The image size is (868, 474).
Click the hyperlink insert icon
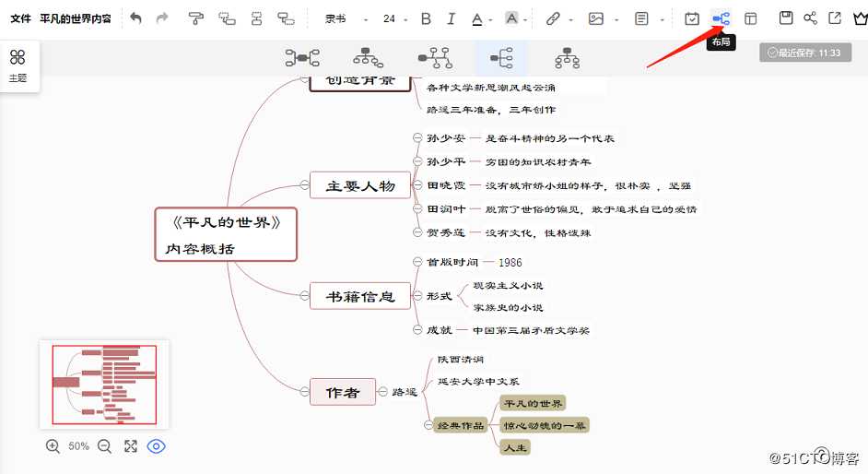553,18
